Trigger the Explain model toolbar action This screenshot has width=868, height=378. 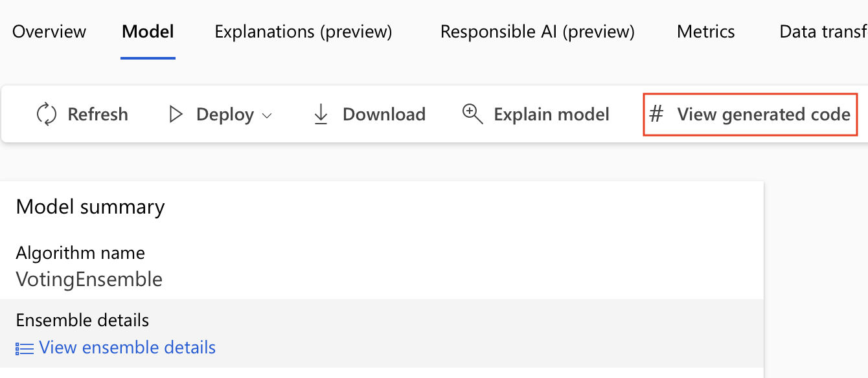click(551, 114)
